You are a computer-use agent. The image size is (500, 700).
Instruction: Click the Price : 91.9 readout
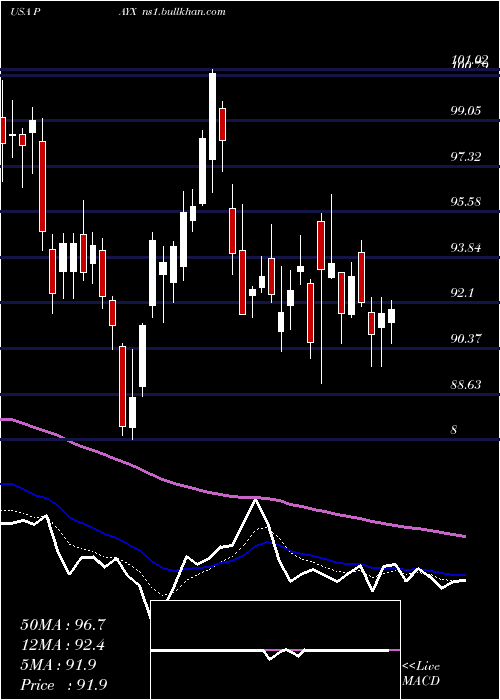coord(63,685)
